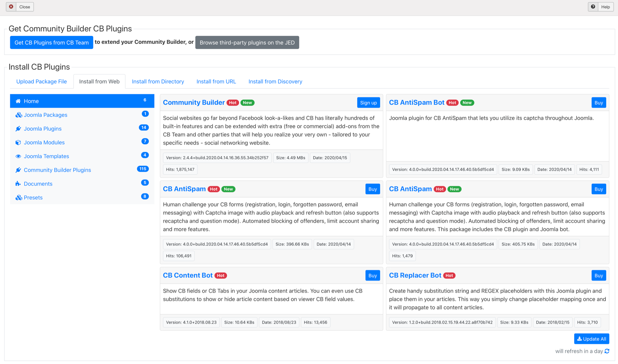Open Presets category
This screenshot has width=618, height=364.
[82, 197]
